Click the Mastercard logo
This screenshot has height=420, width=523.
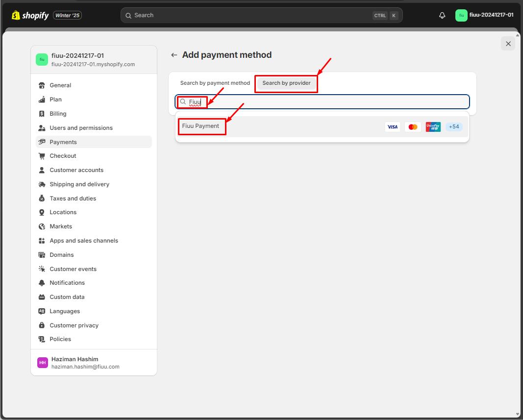[413, 127]
